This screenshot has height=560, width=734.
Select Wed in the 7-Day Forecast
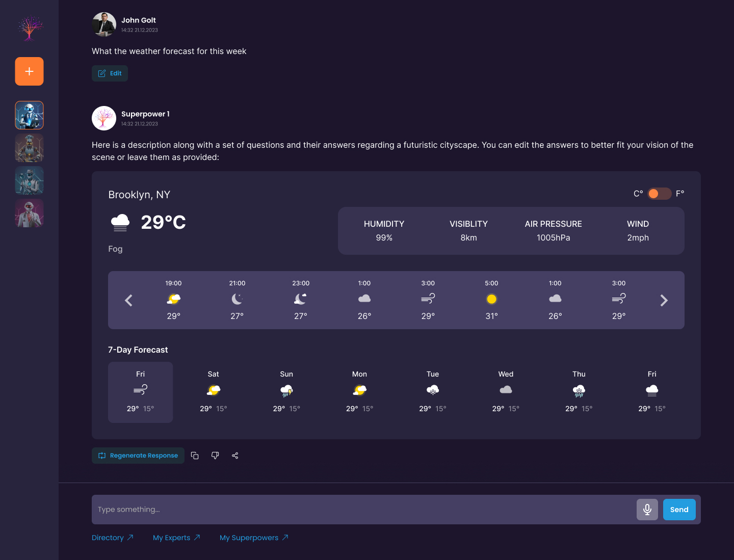[506, 392]
